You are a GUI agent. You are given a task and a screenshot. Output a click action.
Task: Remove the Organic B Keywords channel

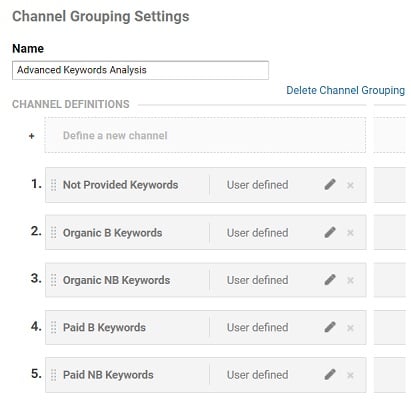tap(350, 233)
